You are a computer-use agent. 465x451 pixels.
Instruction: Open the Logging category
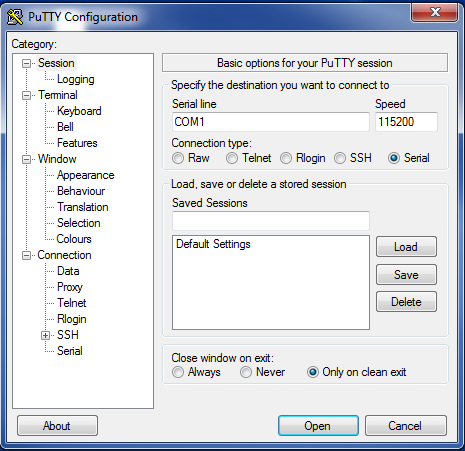(76, 79)
